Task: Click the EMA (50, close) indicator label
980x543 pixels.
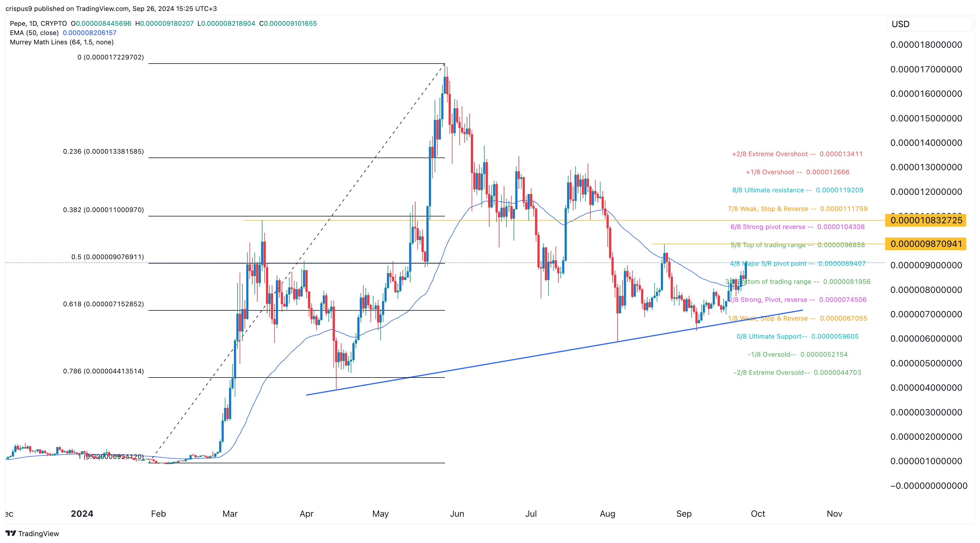Action: pos(34,33)
